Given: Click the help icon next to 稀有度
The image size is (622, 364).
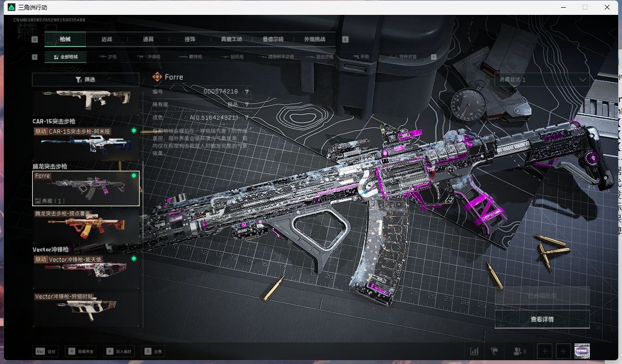Looking at the screenshot, I should pyautogui.click(x=247, y=105).
